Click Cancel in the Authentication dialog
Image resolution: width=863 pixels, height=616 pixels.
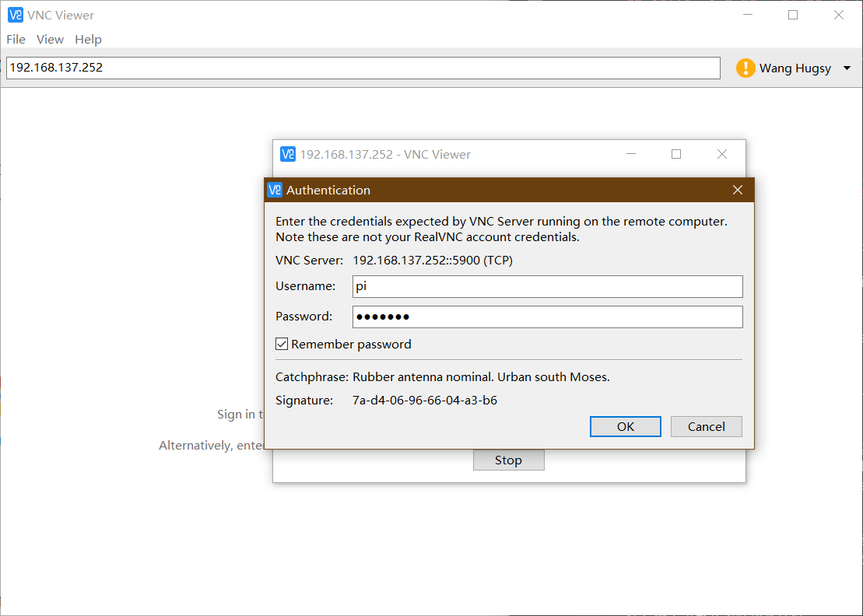tap(706, 427)
